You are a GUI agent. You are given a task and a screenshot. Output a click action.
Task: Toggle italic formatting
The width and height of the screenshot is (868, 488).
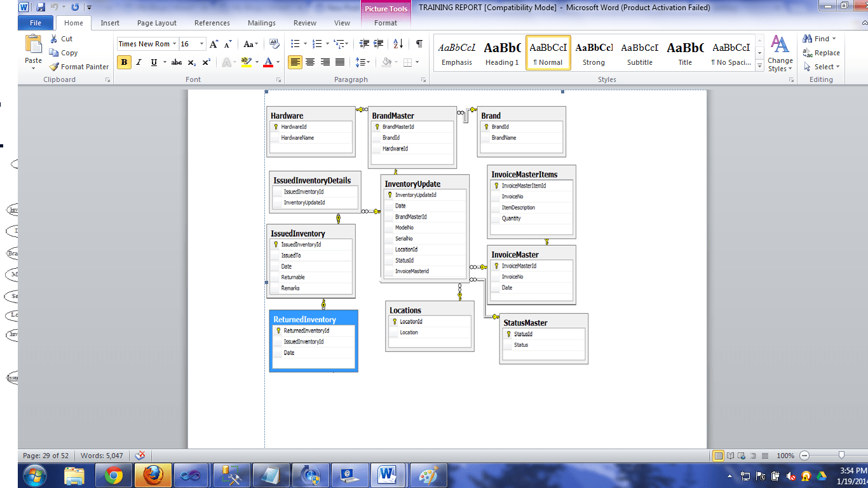tap(139, 63)
